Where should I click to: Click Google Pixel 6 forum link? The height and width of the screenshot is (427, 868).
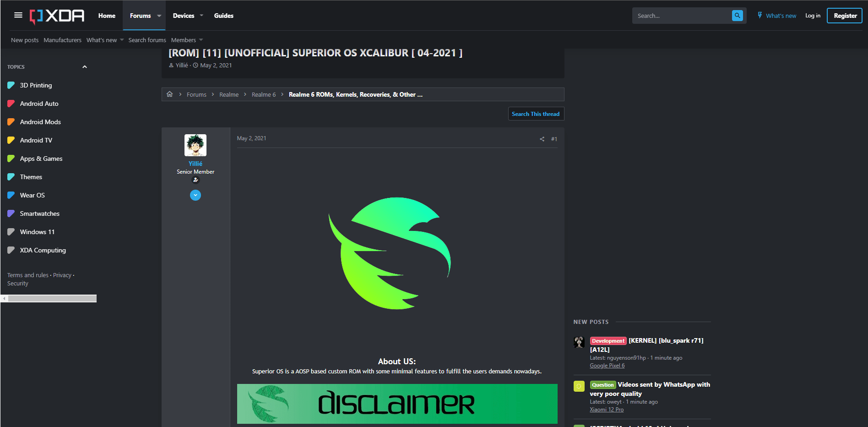click(x=607, y=366)
